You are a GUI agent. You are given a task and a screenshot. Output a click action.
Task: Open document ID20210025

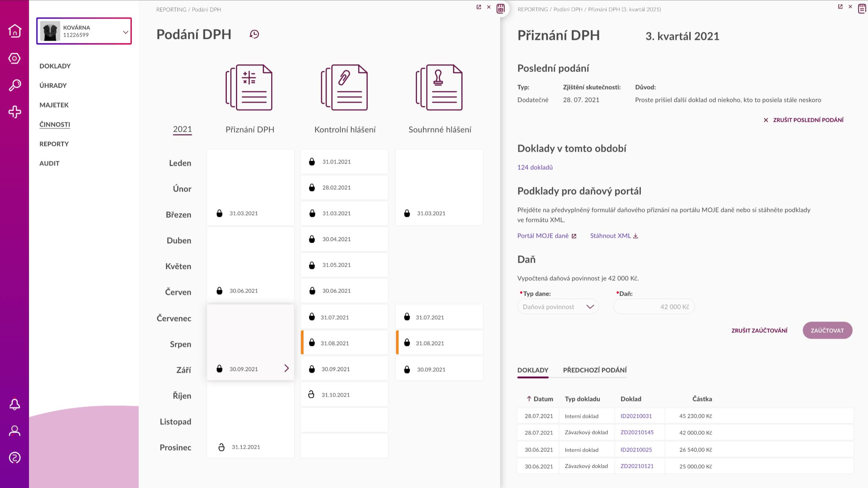[636, 449]
